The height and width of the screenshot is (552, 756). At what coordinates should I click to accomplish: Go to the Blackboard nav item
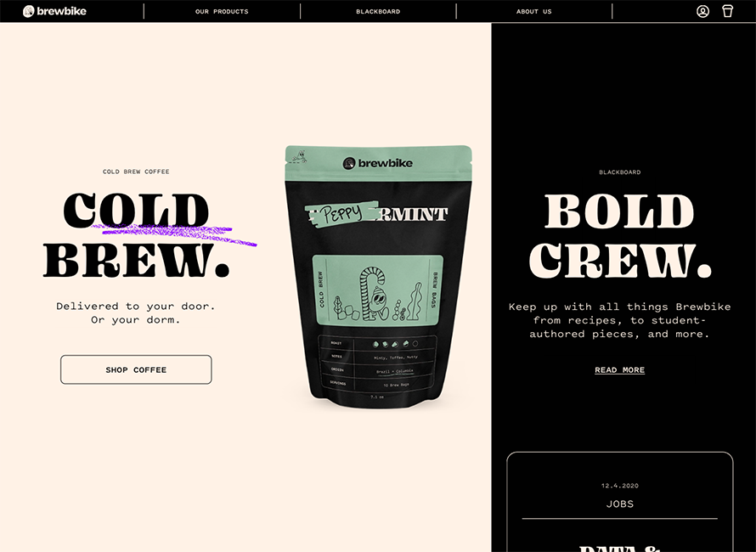[378, 12]
